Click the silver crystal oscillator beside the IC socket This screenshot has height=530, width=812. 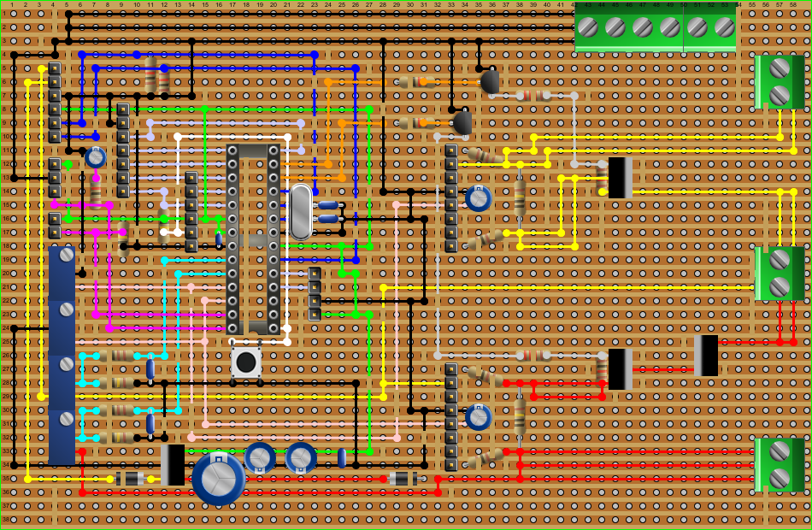point(300,212)
